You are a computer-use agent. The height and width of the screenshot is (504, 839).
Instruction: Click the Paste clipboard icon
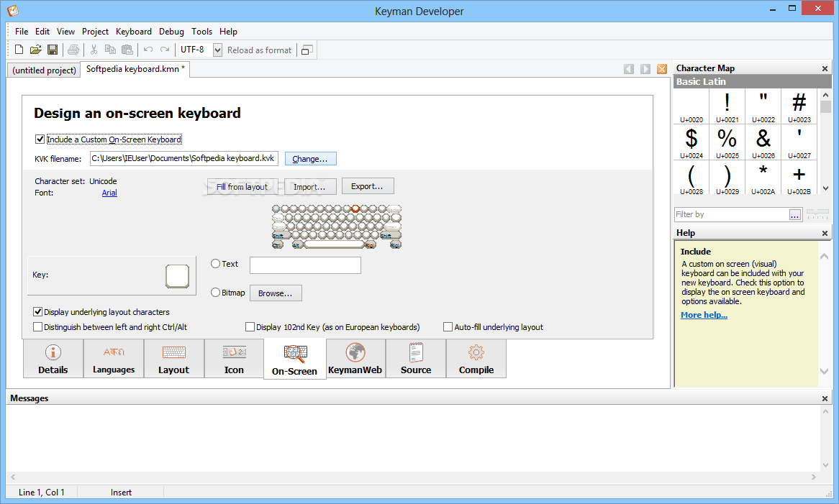point(127,50)
